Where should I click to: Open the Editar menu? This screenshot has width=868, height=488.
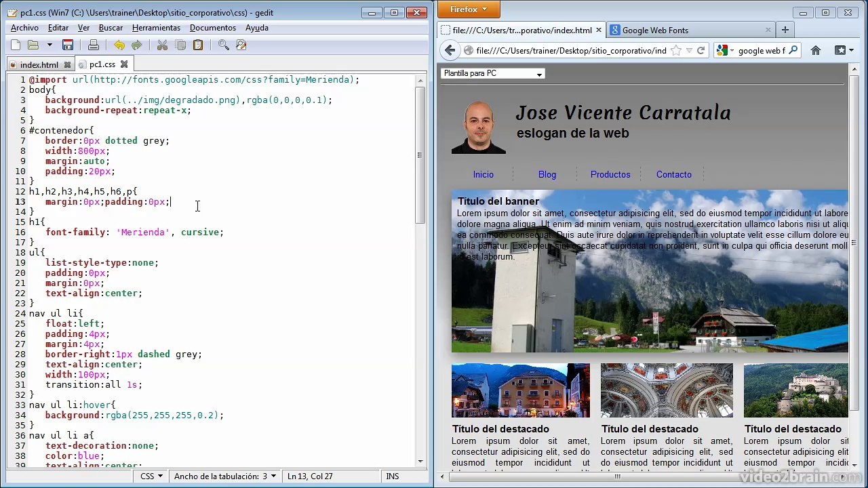[58, 28]
